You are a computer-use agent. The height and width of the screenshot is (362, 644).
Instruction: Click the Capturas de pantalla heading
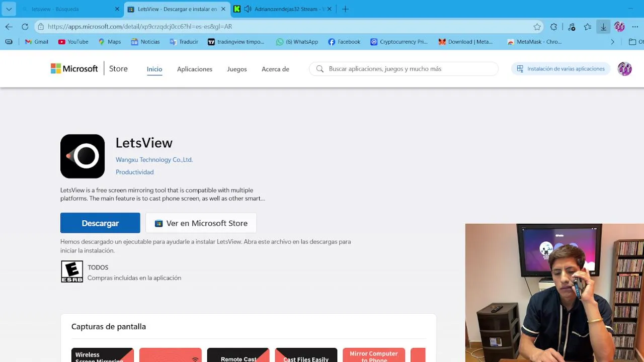click(x=109, y=326)
